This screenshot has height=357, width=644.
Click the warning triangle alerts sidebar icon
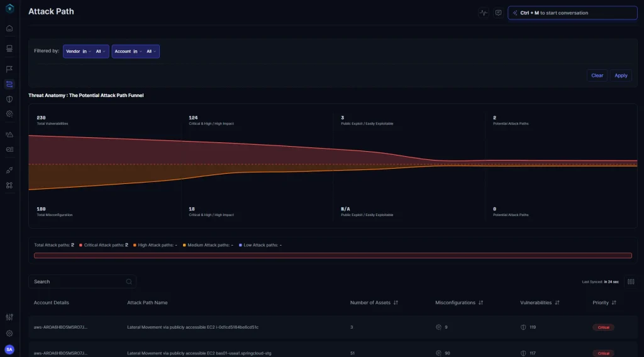(x=9, y=134)
